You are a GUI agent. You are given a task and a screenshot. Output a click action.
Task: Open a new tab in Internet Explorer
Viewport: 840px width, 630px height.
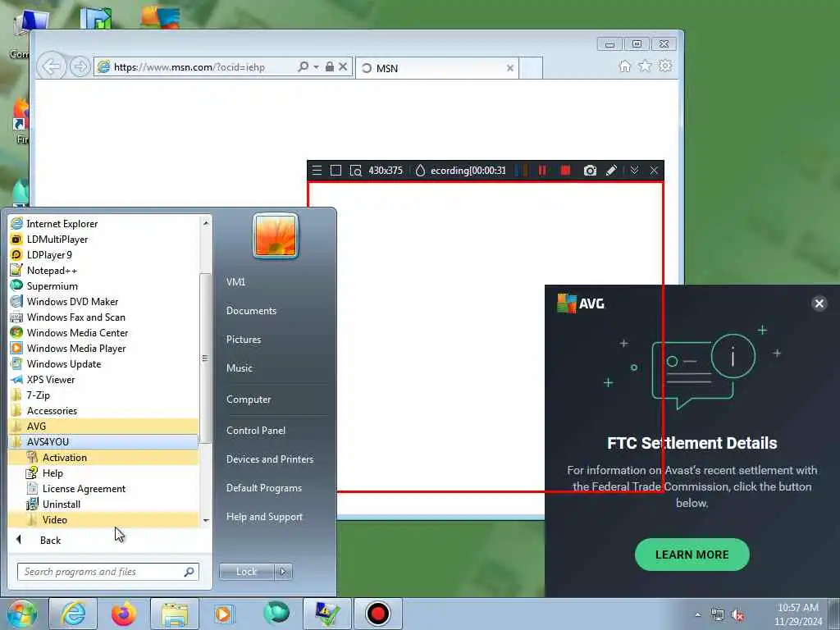pyautogui.click(x=531, y=68)
